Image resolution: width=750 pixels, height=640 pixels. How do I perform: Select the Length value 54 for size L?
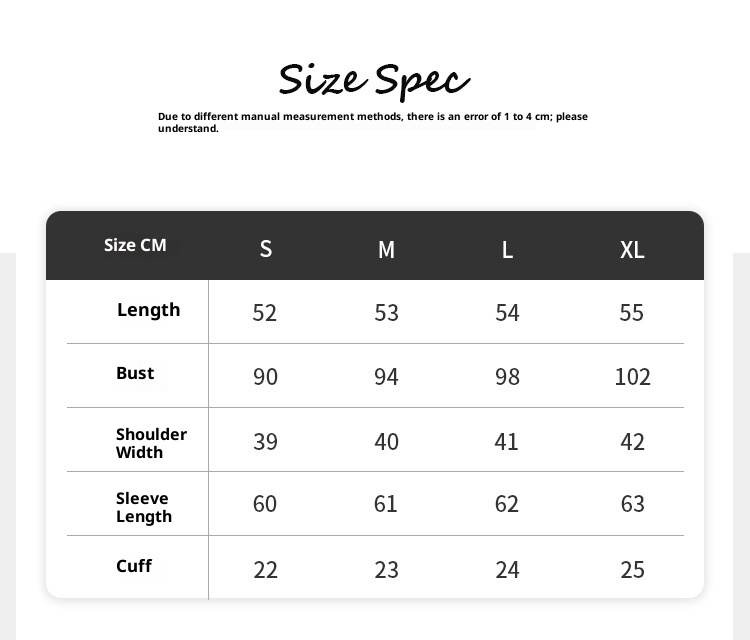click(507, 313)
